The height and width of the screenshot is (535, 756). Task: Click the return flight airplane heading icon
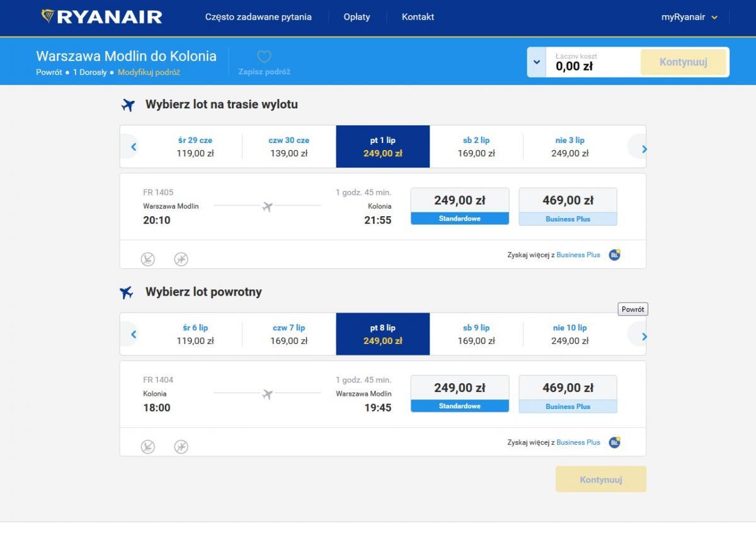point(127,292)
